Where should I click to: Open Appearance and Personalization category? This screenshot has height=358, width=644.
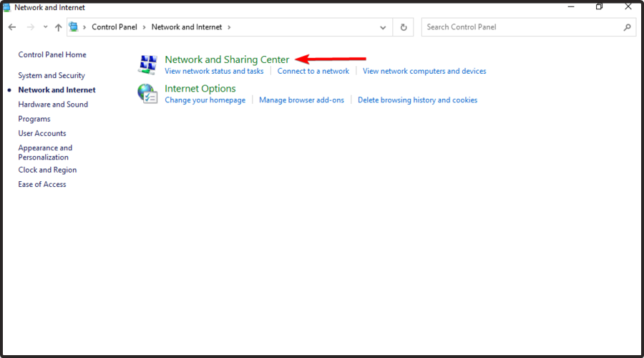[45, 153]
